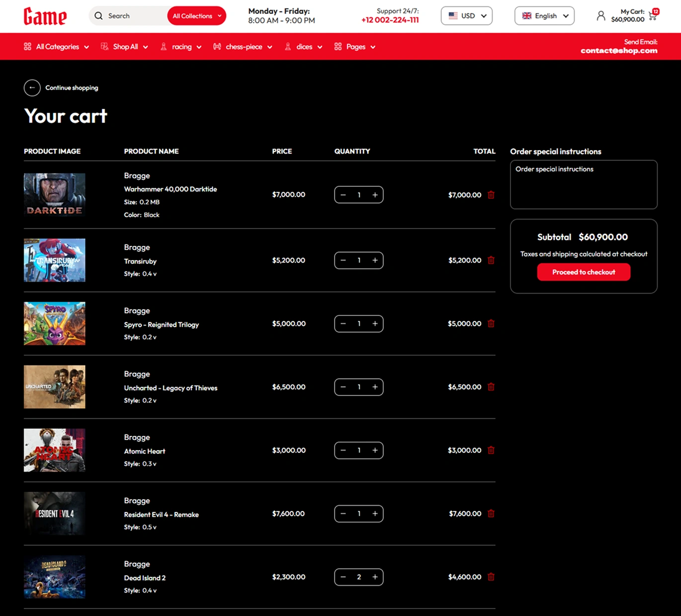The width and height of the screenshot is (681, 616).
Task: Open the Resident Evil 4 - Remake link
Action: (x=162, y=515)
